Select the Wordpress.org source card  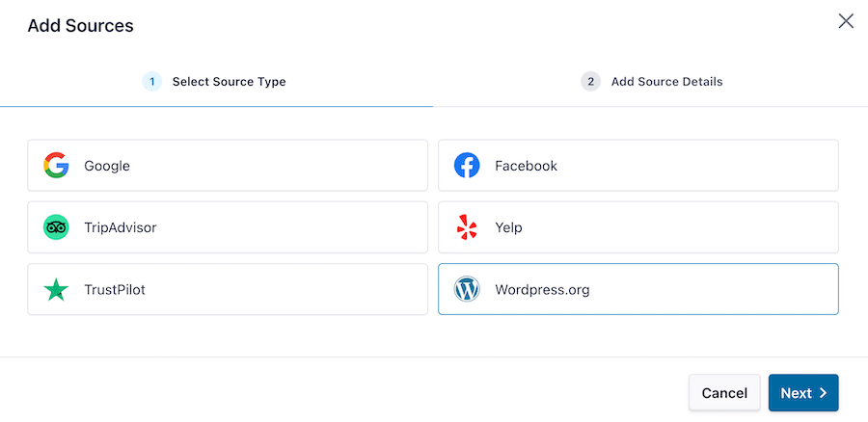(637, 289)
